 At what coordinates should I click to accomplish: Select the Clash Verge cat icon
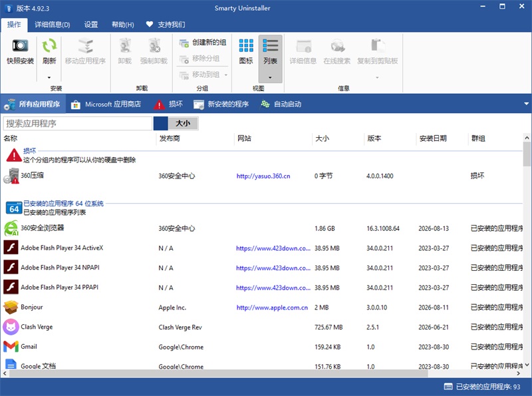pos(11,327)
